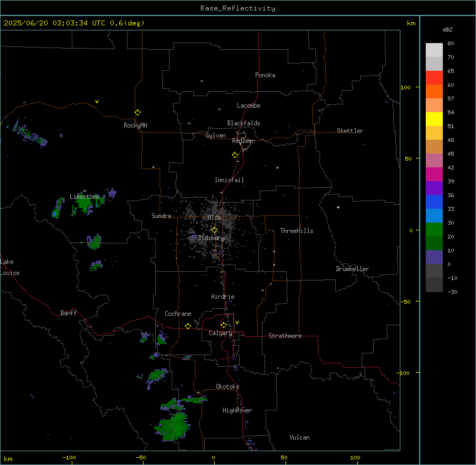The image size is (476, 465).
Task: Select the royal blue swatch in dBZ legend
Action: (434, 202)
